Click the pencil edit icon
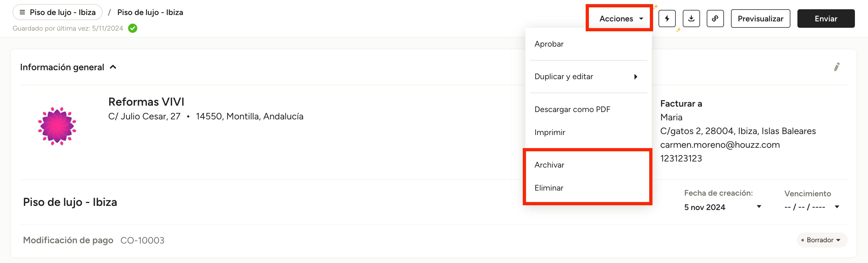Image resolution: width=868 pixels, height=263 pixels. coord(837,67)
